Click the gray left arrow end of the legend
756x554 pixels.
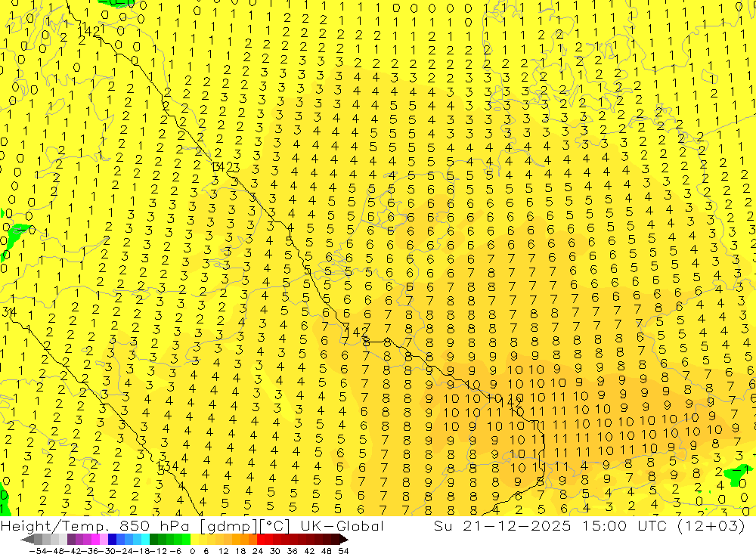point(28,539)
